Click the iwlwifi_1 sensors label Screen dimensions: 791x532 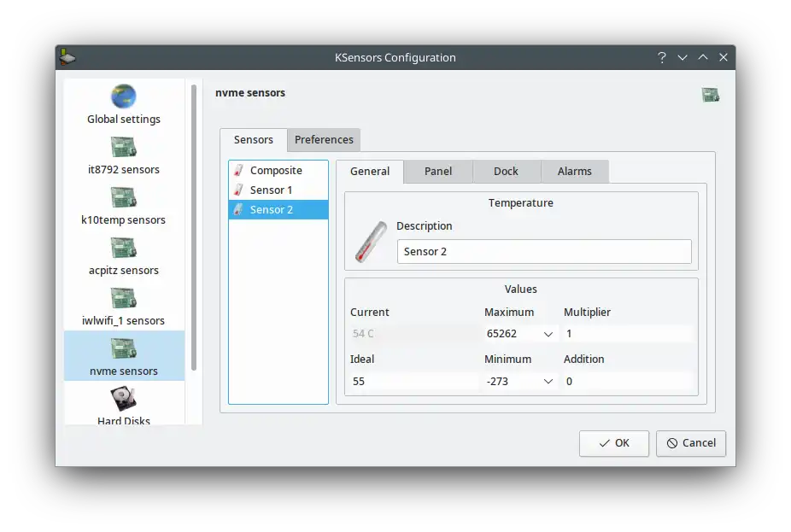point(124,321)
